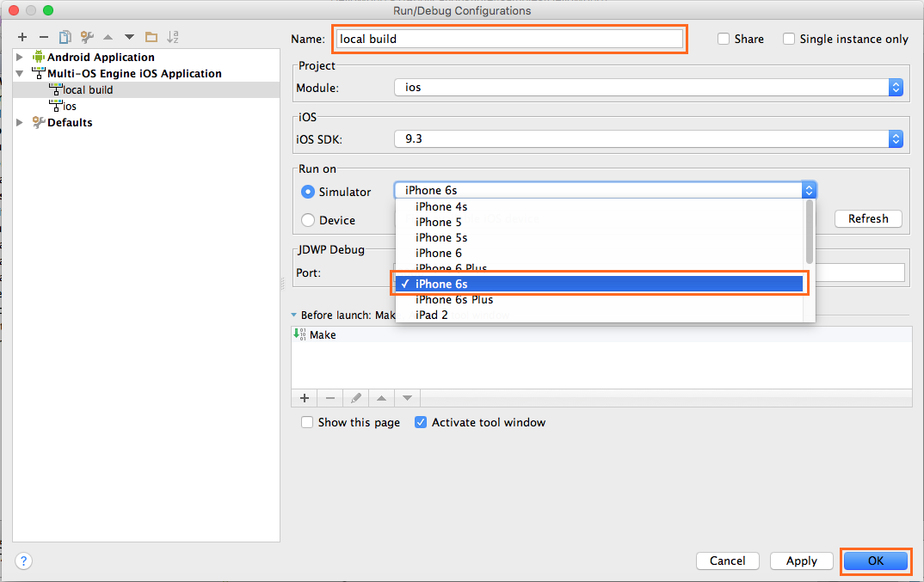The image size is (924, 582).
Task: Click the Apply button
Action: tap(802, 561)
